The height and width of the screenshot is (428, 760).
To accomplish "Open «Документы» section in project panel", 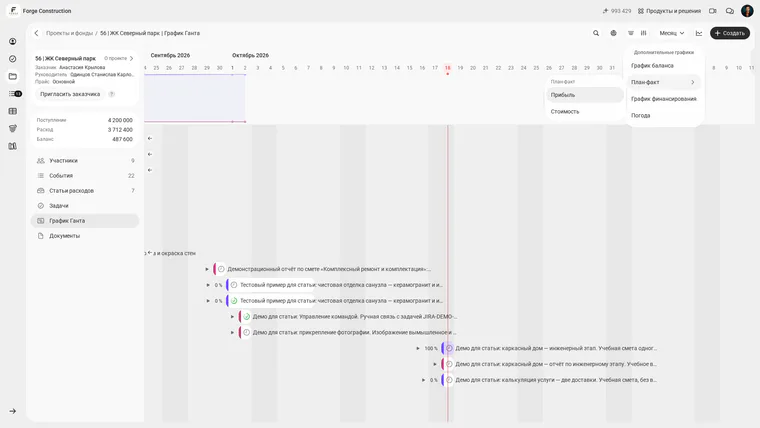I will click(x=85, y=236).
